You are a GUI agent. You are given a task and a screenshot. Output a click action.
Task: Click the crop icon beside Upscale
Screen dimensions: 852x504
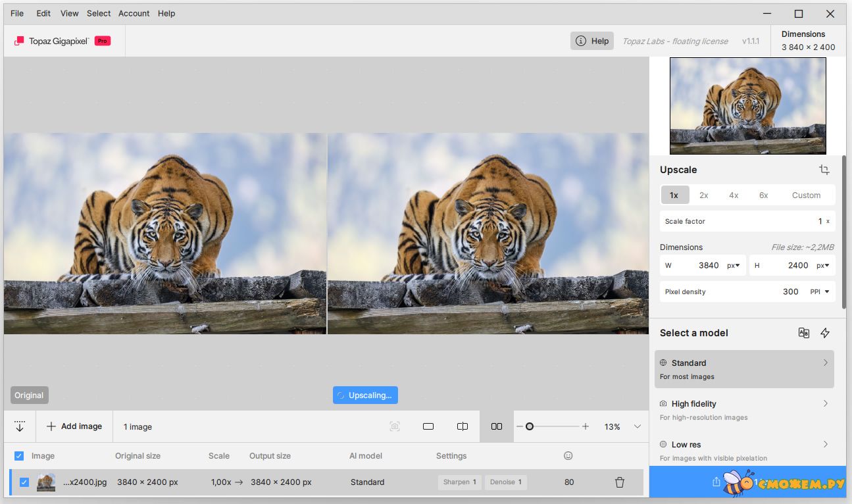point(824,170)
